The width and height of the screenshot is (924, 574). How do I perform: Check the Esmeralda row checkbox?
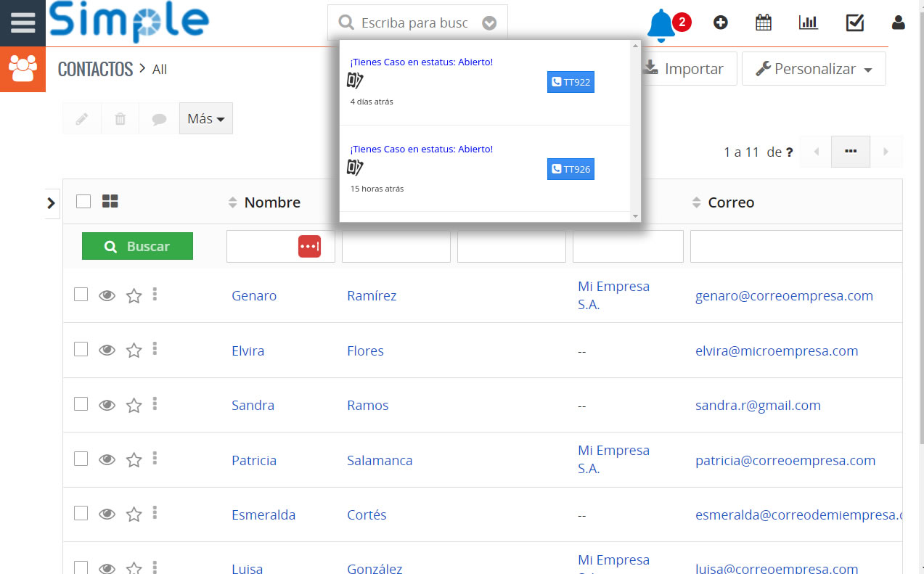coord(81,513)
